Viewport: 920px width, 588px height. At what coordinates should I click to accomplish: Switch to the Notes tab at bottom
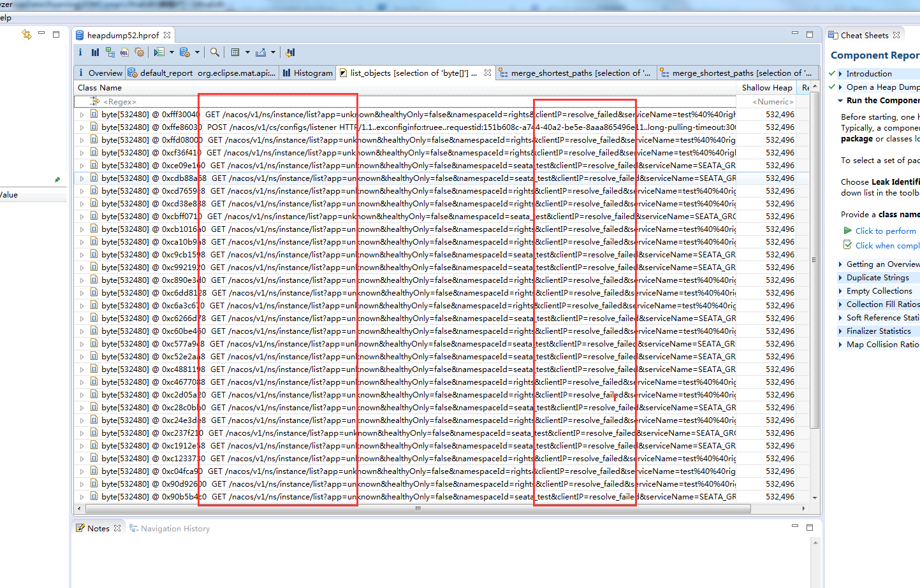tap(99, 528)
